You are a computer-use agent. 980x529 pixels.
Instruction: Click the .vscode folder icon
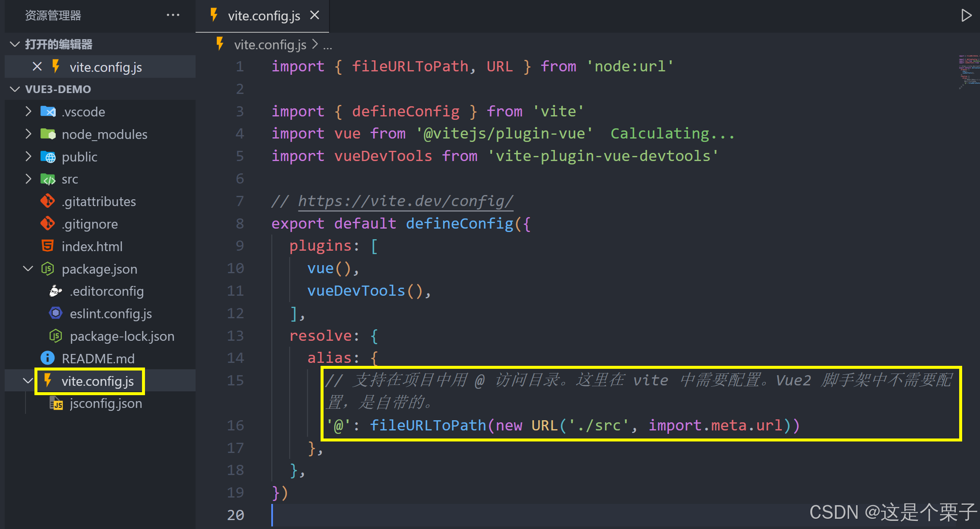click(x=48, y=112)
